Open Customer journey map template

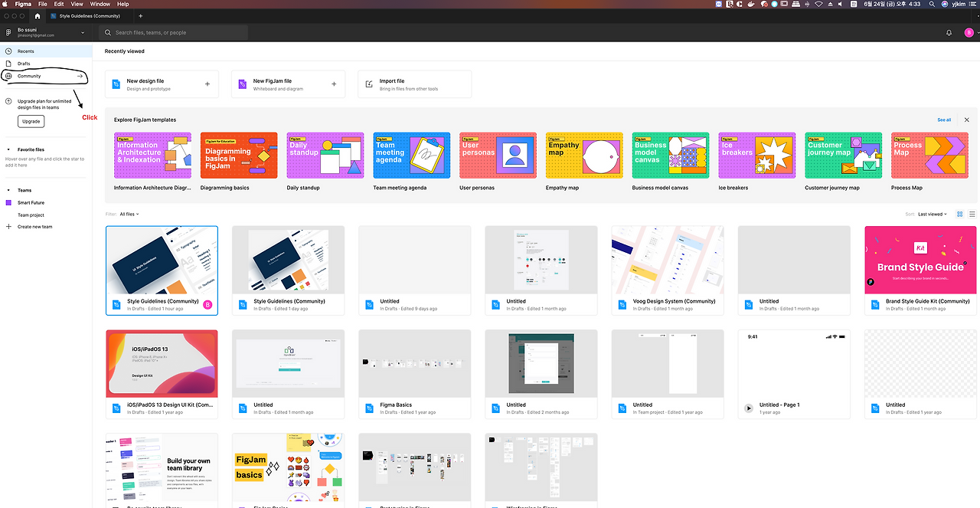pos(844,162)
